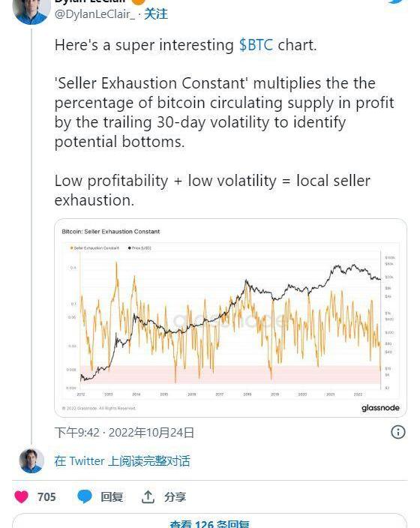Image resolution: width=420 pixels, height=528 pixels.
Task: Toggle Seller Exhaustion Constant legend series
Action: [94, 248]
